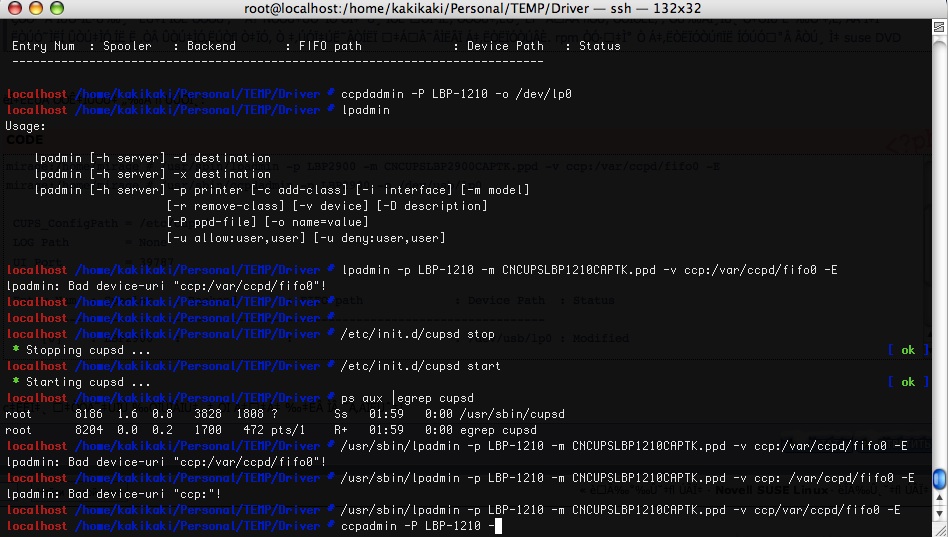Click the window resize grip corner
Image resolution: width=948 pixels, height=537 pixels.
point(939,530)
